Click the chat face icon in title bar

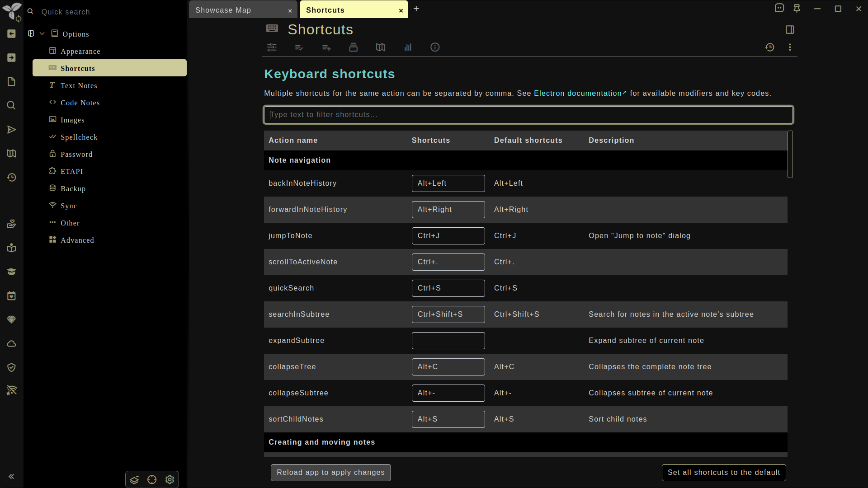[779, 8]
